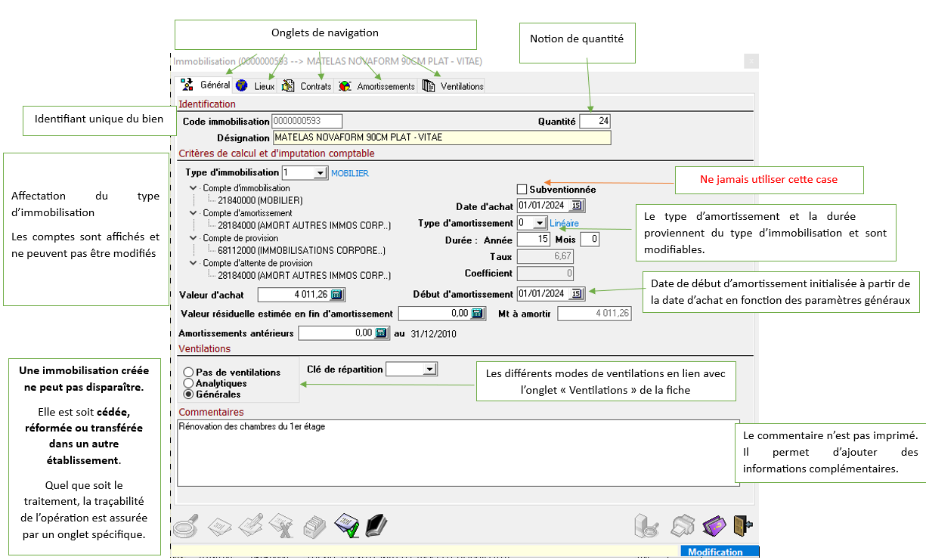This screenshot has height=560, width=926.
Task: Open the Contrats tab
Action: tap(307, 86)
